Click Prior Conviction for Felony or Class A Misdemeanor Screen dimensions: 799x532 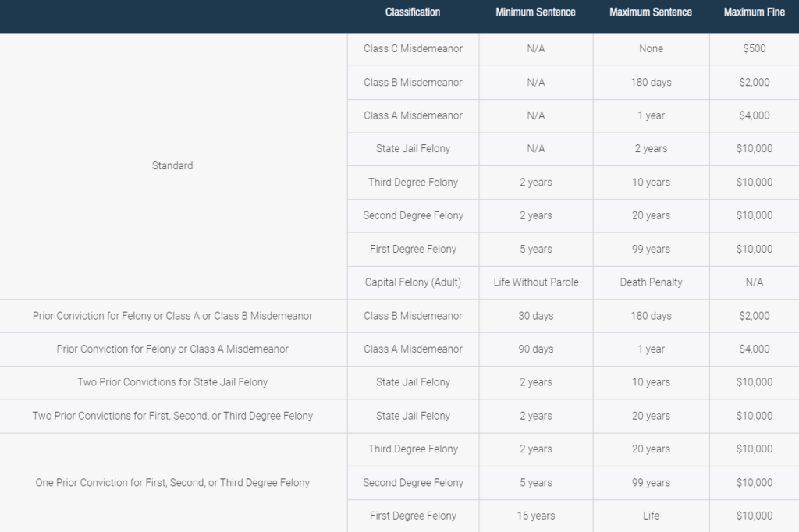[172, 349]
